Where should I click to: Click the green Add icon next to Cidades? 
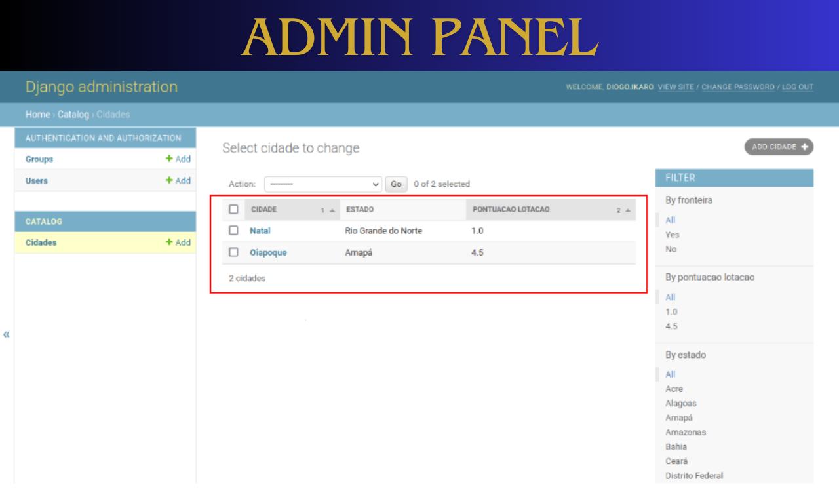169,242
